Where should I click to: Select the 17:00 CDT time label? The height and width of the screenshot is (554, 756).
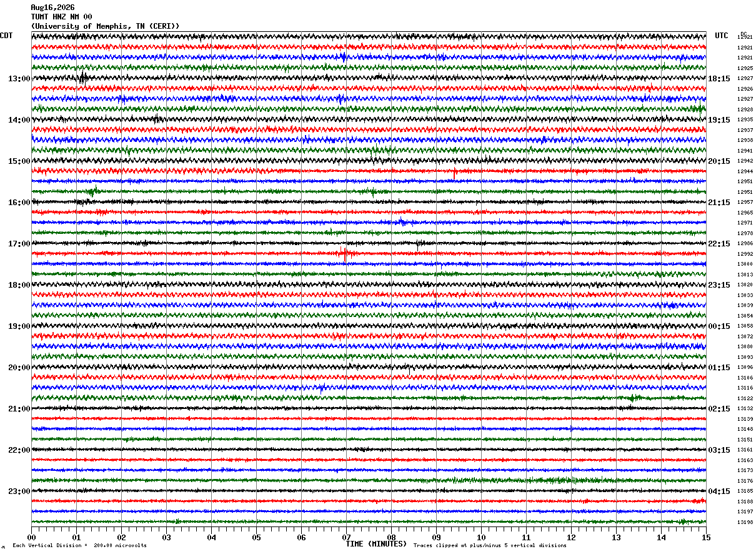pos(19,244)
